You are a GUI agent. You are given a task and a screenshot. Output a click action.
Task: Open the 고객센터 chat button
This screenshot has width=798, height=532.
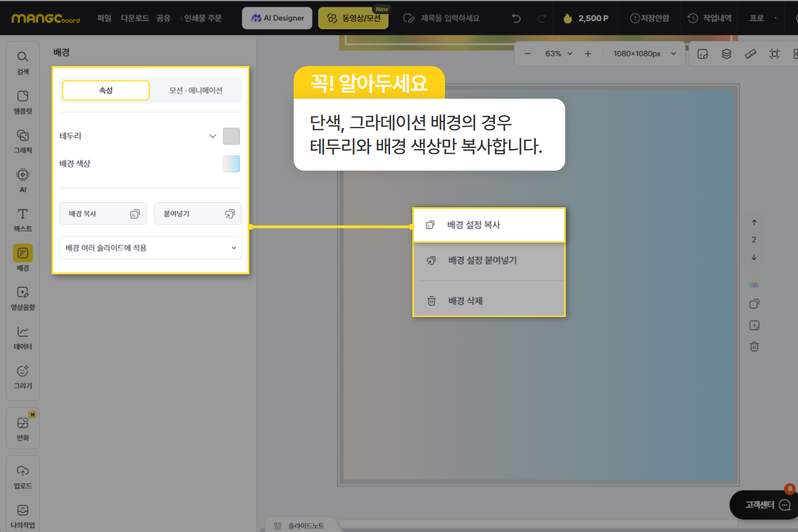[765, 505]
